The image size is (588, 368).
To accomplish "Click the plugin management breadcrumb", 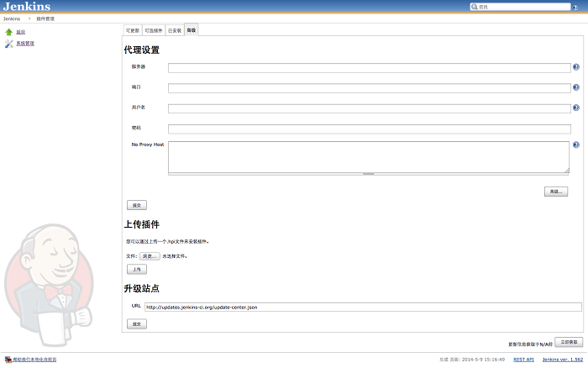I will tap(45, 18).
